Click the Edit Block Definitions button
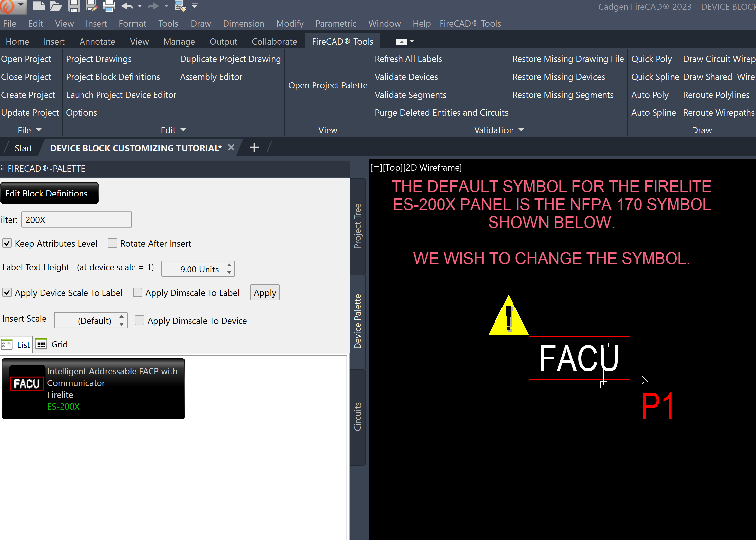 pos(49,193)
